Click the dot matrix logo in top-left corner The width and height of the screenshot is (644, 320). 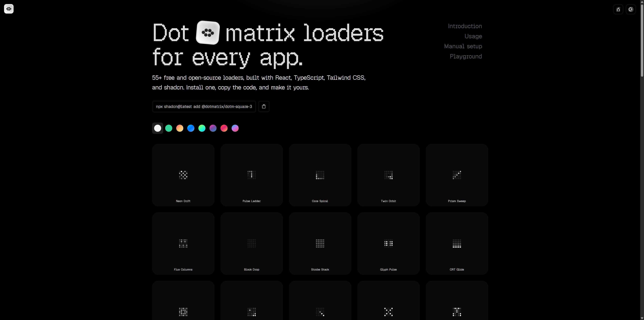pos(9,9)
